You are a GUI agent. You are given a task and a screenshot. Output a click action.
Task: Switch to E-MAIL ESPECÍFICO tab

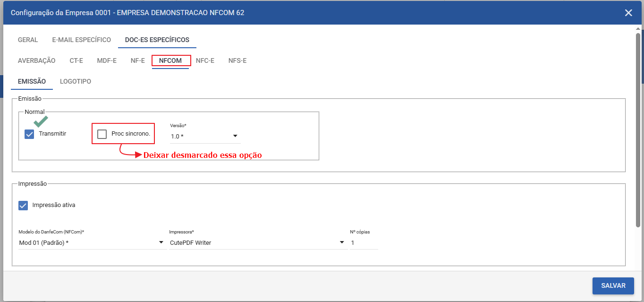point(82,40)
